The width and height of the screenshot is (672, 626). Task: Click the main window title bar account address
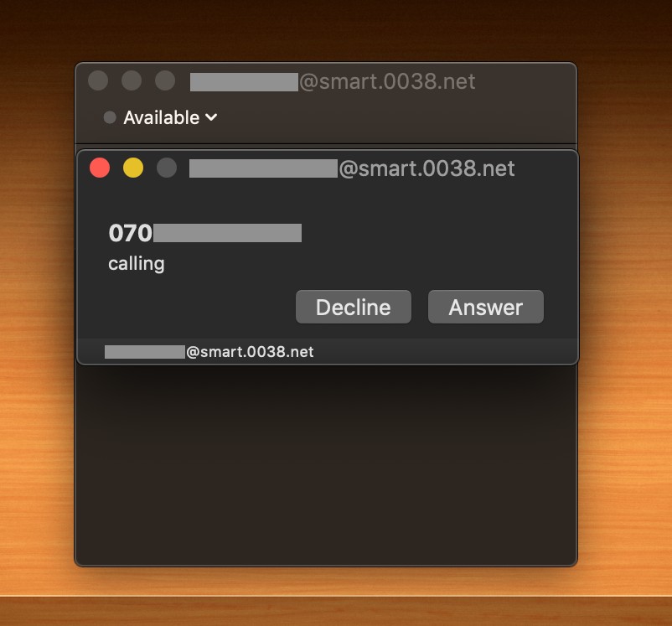coord(333,81)
